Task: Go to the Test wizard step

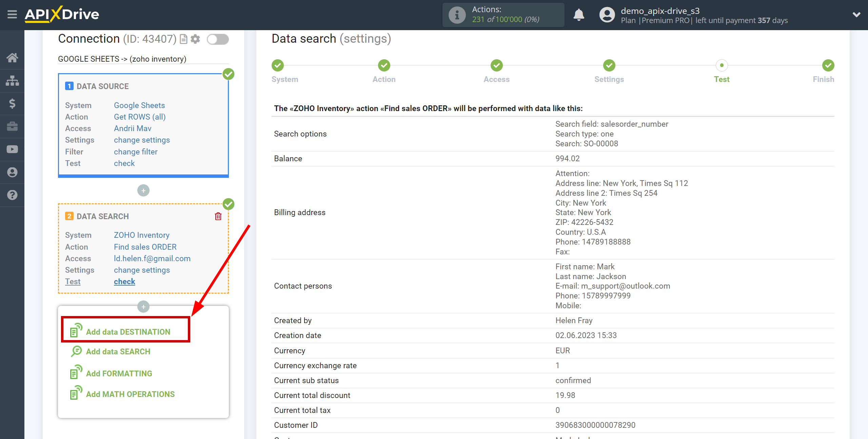Action: pyautogui.click(x=722, y=65)
